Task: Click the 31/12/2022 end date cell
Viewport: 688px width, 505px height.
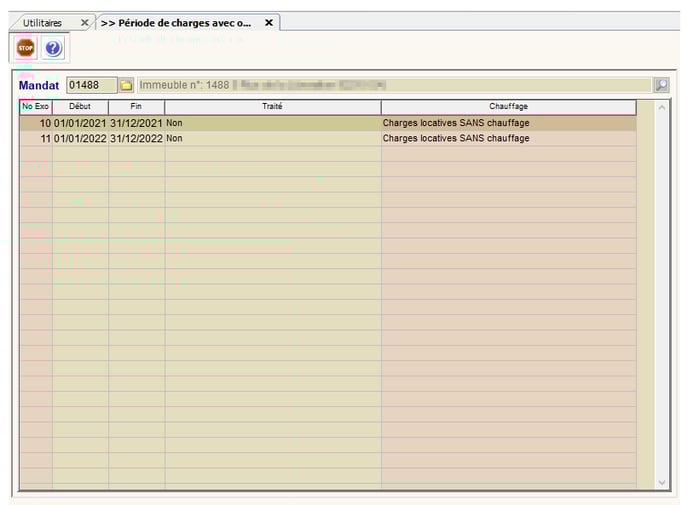Action: [136, 138]
